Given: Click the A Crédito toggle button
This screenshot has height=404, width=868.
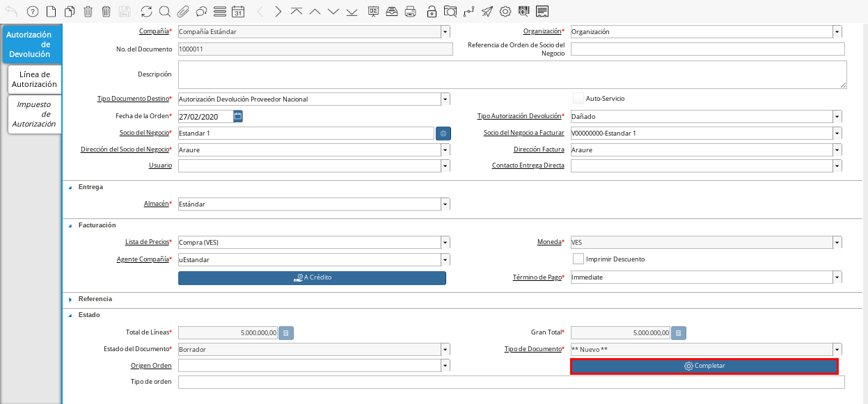Looking at the screenshot, I should [x=312, y=277].
